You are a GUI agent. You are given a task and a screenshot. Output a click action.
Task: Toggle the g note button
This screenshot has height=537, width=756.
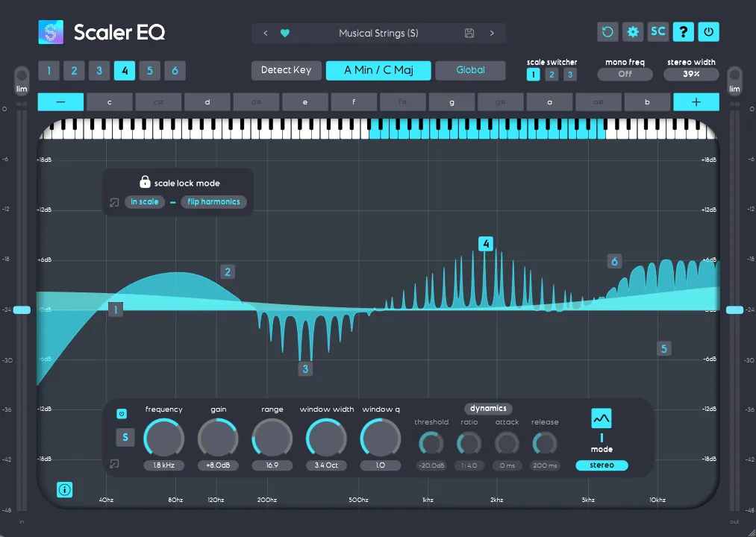tap(452, 102)
